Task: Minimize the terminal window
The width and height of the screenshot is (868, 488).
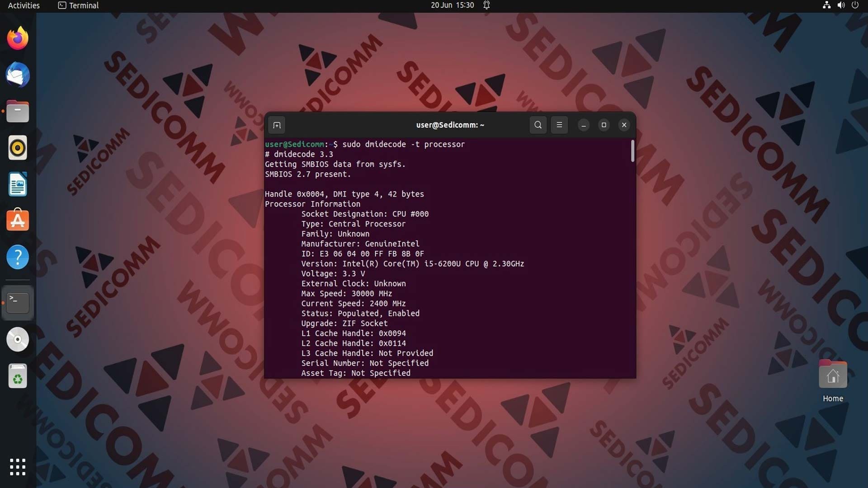Action: pyautogui.click(x=584, y=125)
